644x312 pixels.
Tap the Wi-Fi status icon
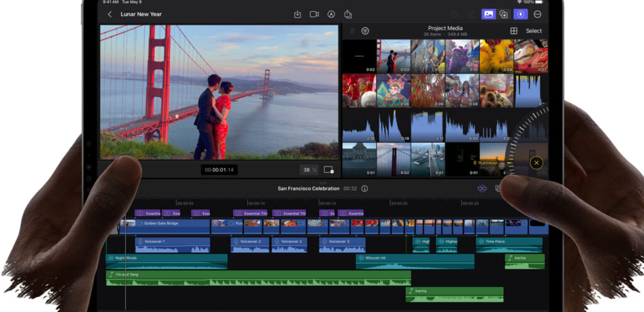[519, 2]
